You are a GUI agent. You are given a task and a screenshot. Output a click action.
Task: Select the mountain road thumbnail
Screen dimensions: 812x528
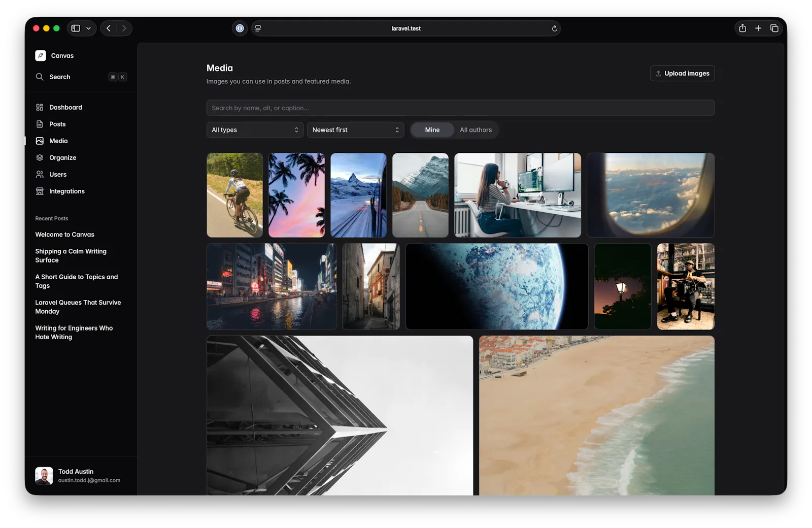pos(420,195)
